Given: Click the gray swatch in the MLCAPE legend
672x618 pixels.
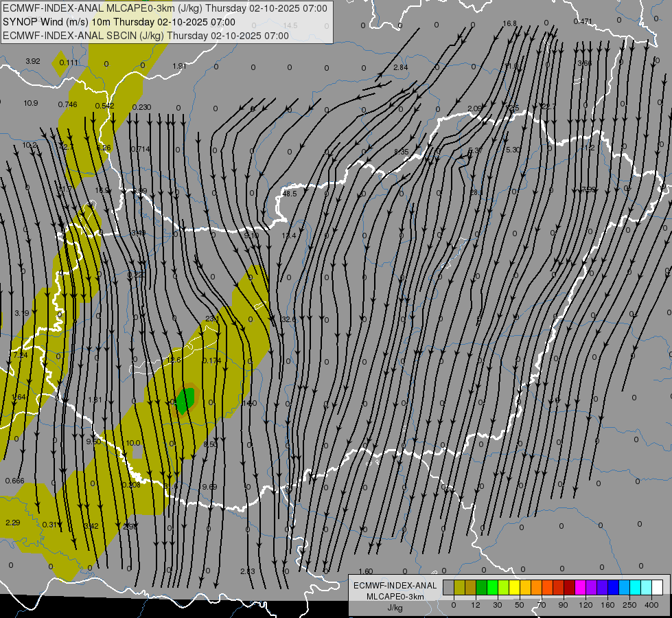Looking at the screenshot, I should 448,588.
